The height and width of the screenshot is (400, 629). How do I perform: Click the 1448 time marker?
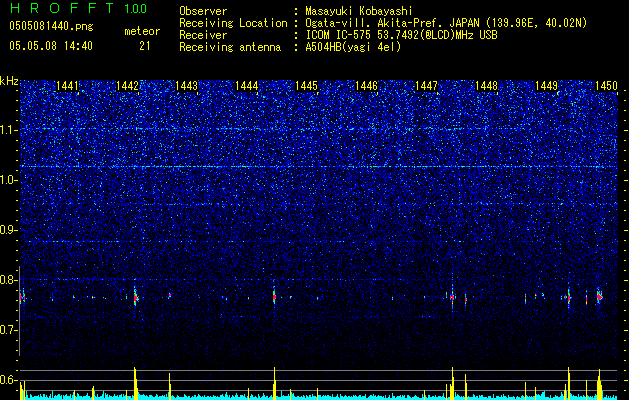click(x=486, y=85)
